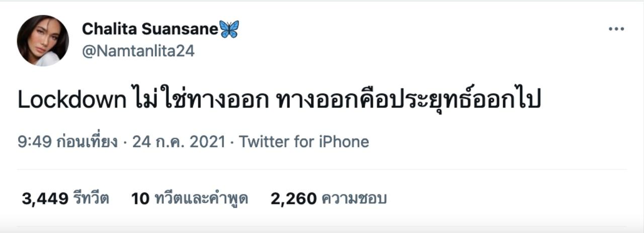Screen dimensions: 644x233
Task: Click the 2,260 likes count number
Action: point(293,199)
